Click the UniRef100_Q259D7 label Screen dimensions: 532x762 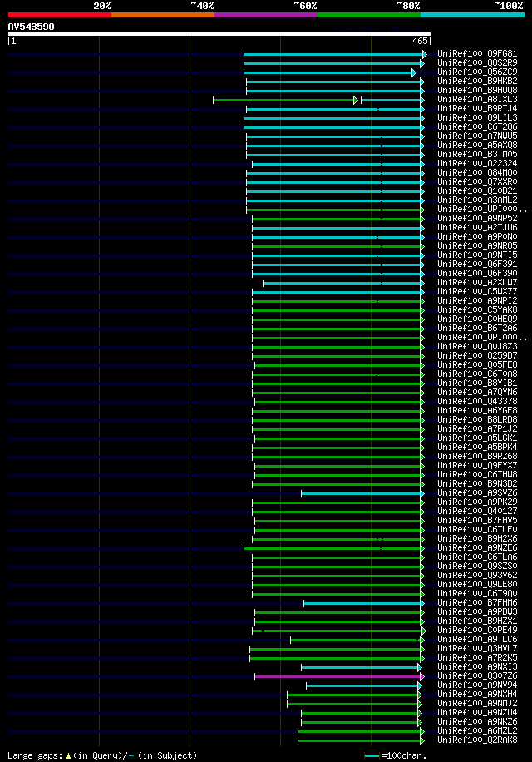pyautogui.click(x=477, y=356)
